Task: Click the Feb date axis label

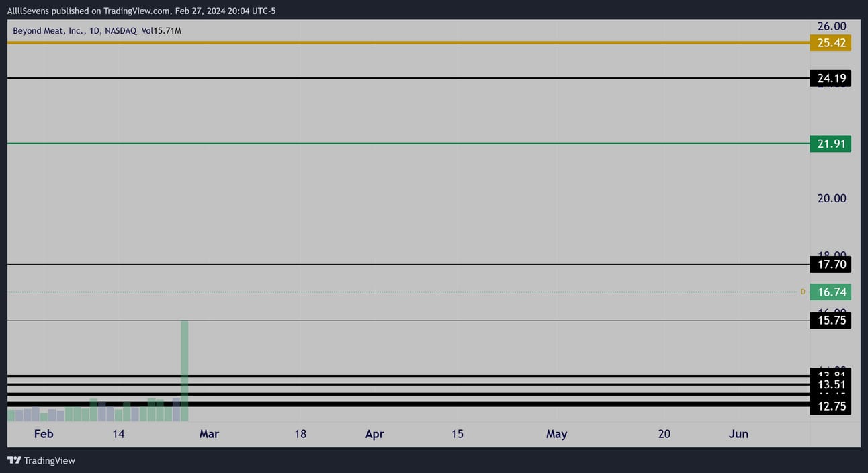Action: click(44, 434)
